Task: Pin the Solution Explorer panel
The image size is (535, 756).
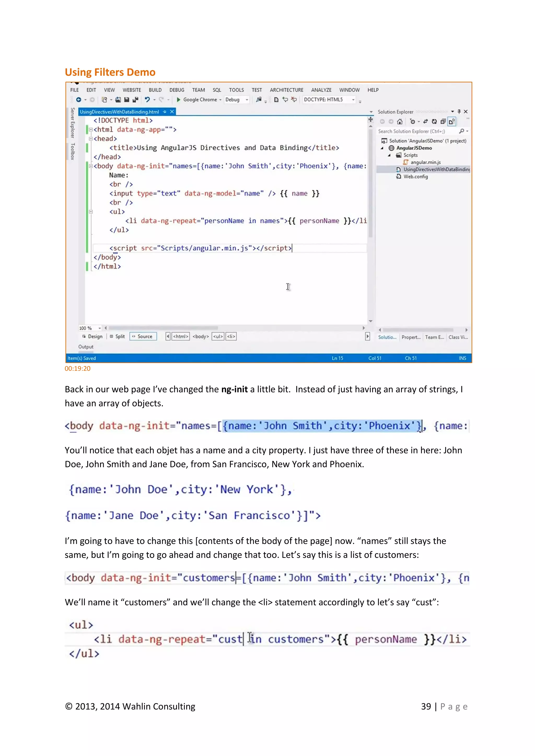Action: point(459,112)
